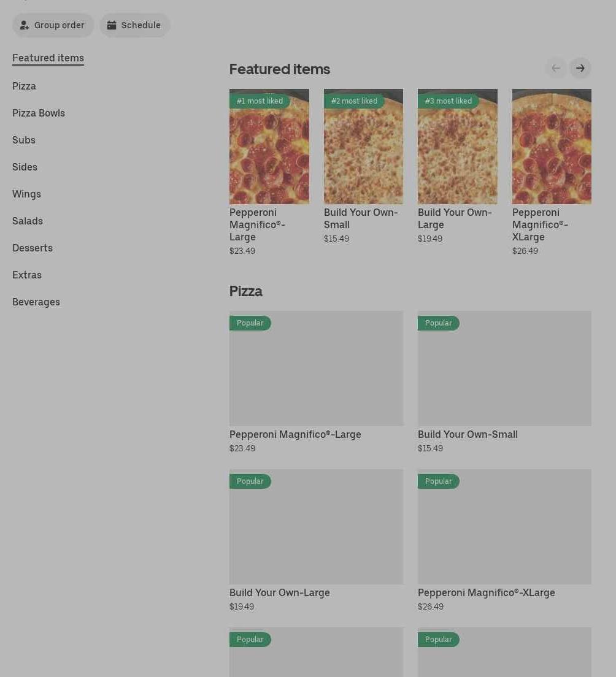Navigate to Beverages section
Viewport: 616px width, 677px height.
[x=36, y=302]
